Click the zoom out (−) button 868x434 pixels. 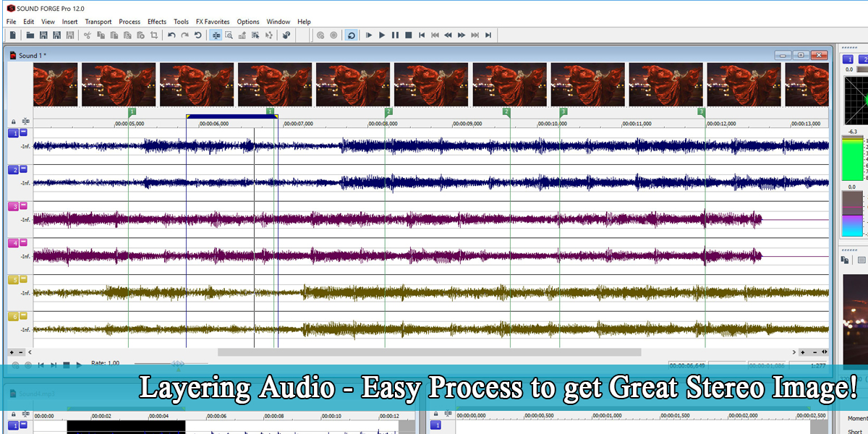[20, 352]
